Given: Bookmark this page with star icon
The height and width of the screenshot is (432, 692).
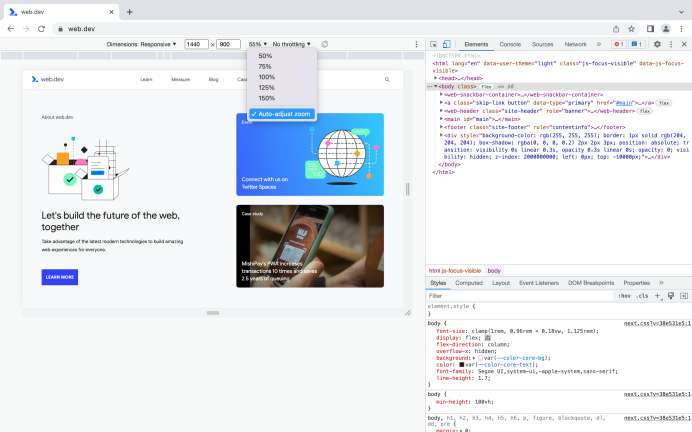Looking at the screenshot, I should coord(632,29).
